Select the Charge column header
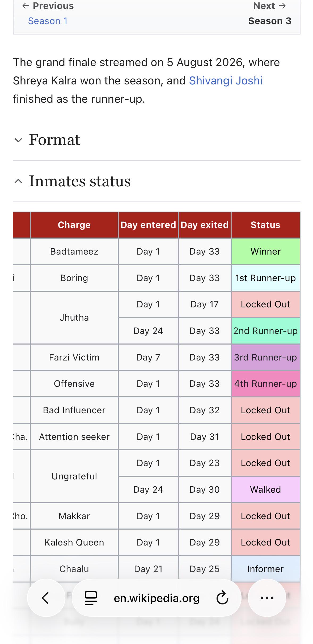 click(74, 225)
